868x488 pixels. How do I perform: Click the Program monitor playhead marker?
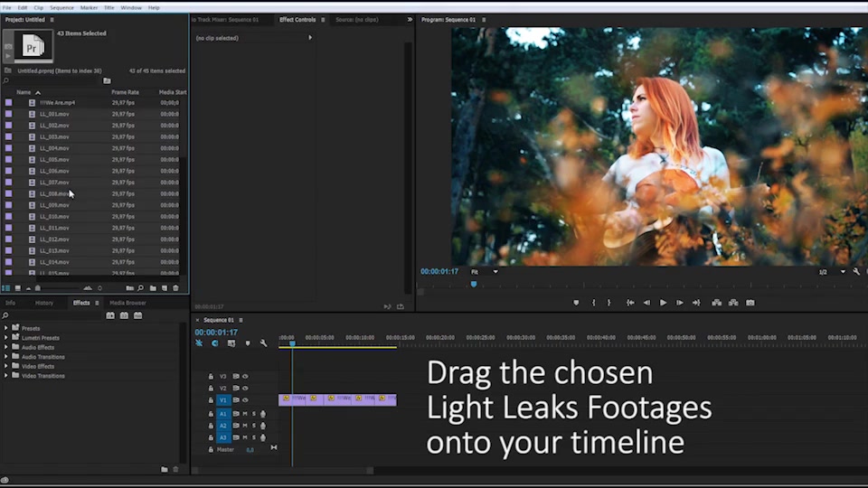(x=473, y=284)
